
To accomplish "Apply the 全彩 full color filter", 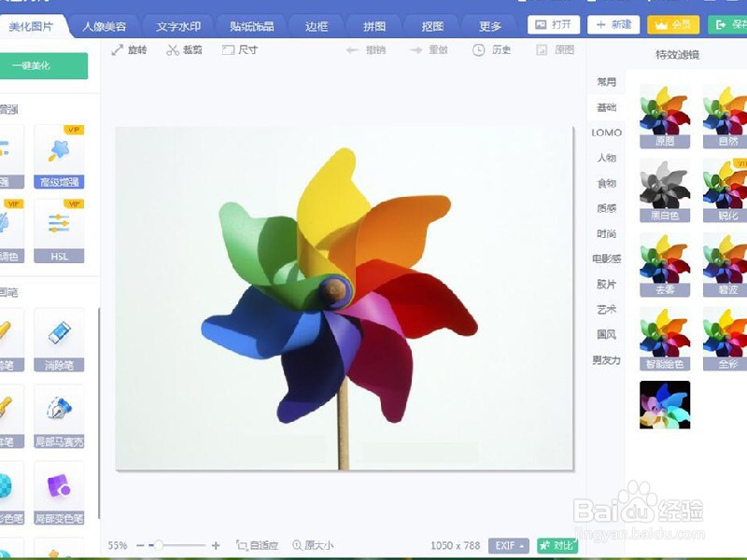I will (x=726, y=339).
